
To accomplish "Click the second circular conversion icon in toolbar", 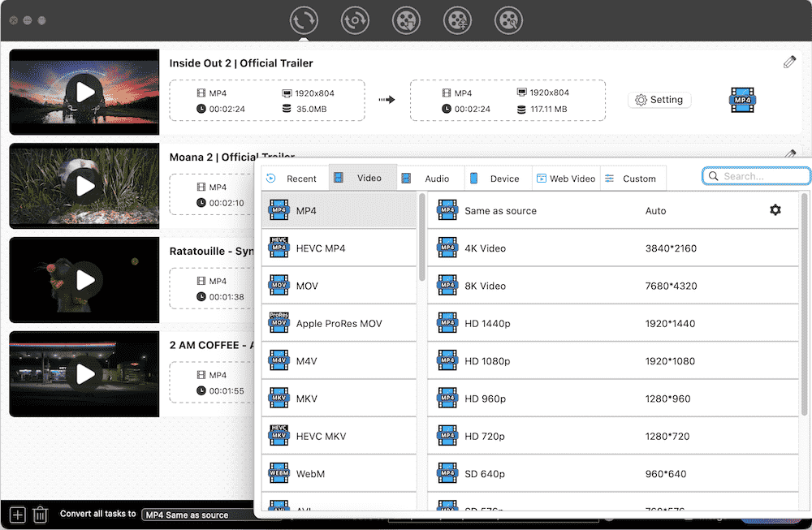I will tap(355, 20).
